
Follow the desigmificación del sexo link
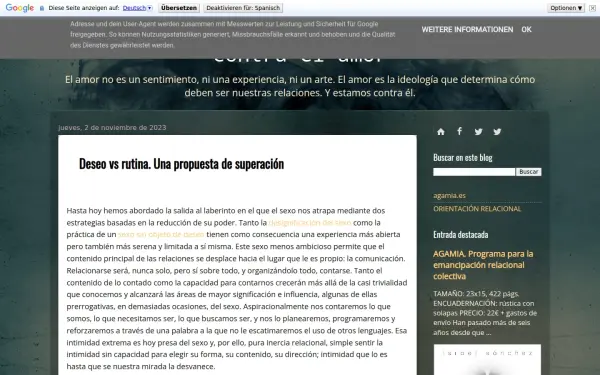[310, 222]
